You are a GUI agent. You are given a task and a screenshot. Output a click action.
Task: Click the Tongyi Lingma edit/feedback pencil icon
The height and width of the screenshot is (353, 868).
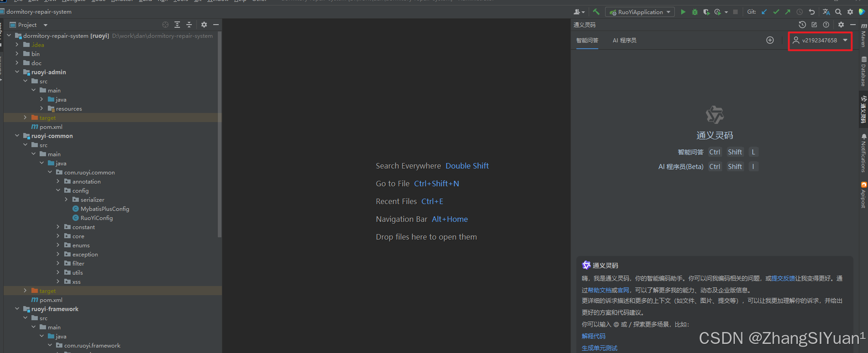[814, 25]
